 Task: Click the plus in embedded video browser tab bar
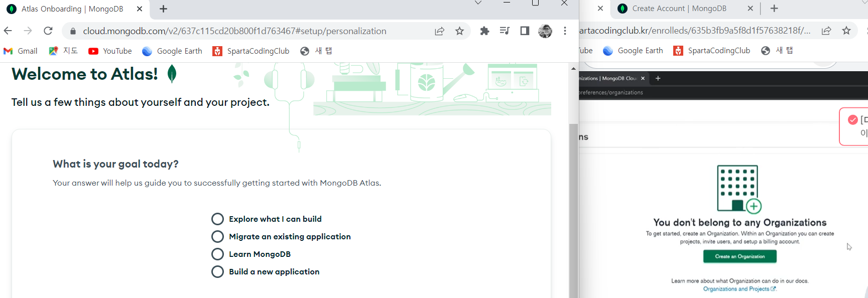(x=658, y=78)
